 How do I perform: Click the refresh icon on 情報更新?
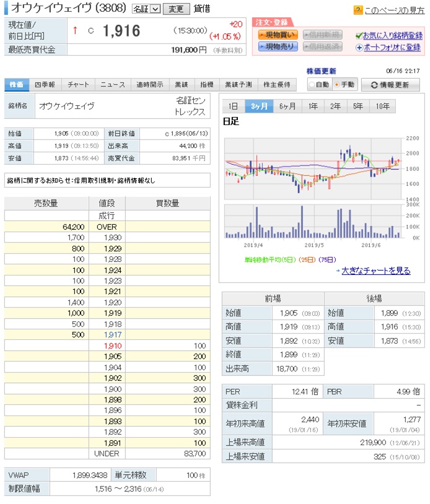coord(374,85)
